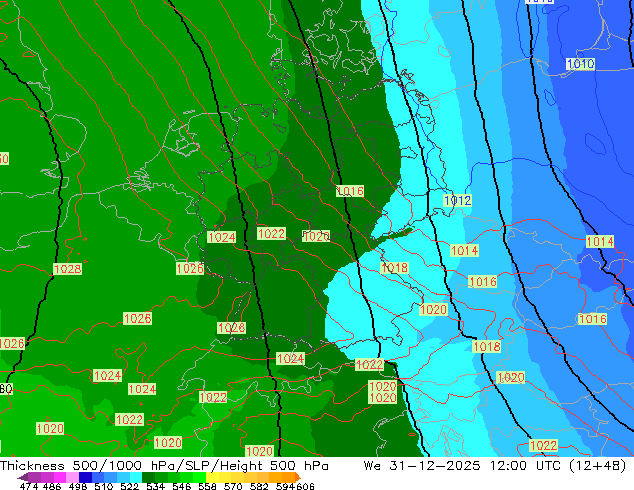Select the magenta swatch in the legend bar
Screen dimensions: 634x490
pos(59,477)
